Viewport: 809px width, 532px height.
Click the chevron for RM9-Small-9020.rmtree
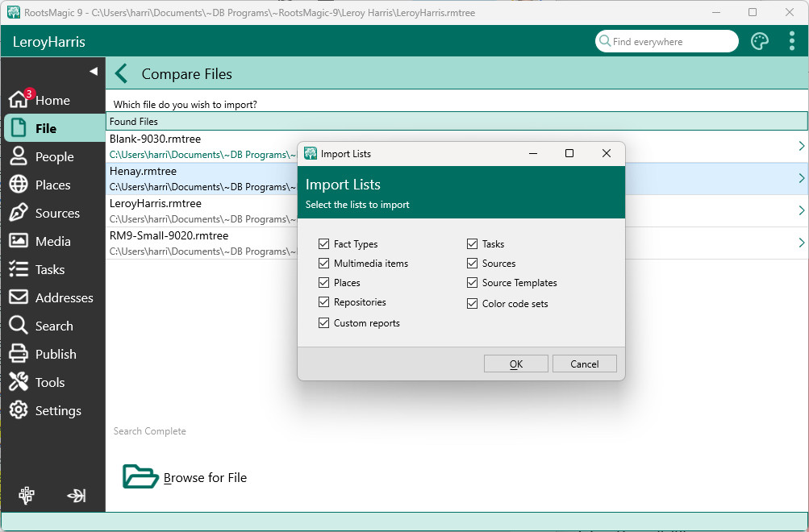point(801,243)
